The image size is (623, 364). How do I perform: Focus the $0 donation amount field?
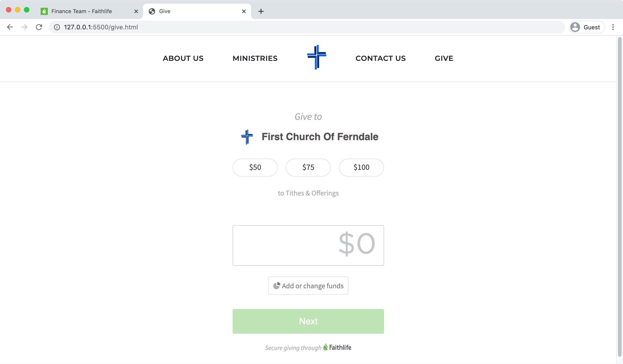pyautogui.click(x=308, y=245)
